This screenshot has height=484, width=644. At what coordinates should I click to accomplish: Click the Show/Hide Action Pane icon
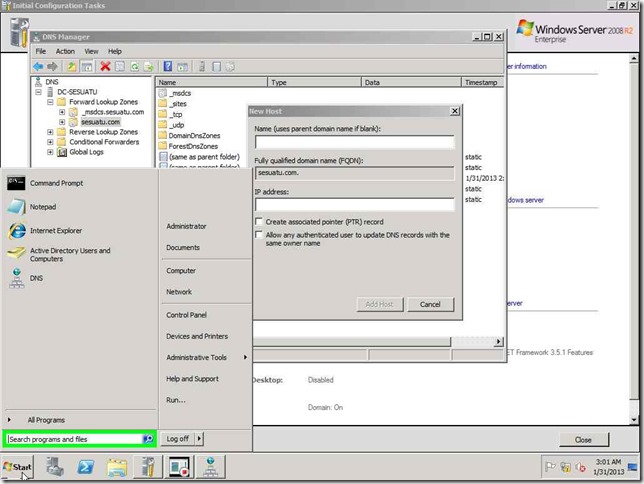(182, 67)
